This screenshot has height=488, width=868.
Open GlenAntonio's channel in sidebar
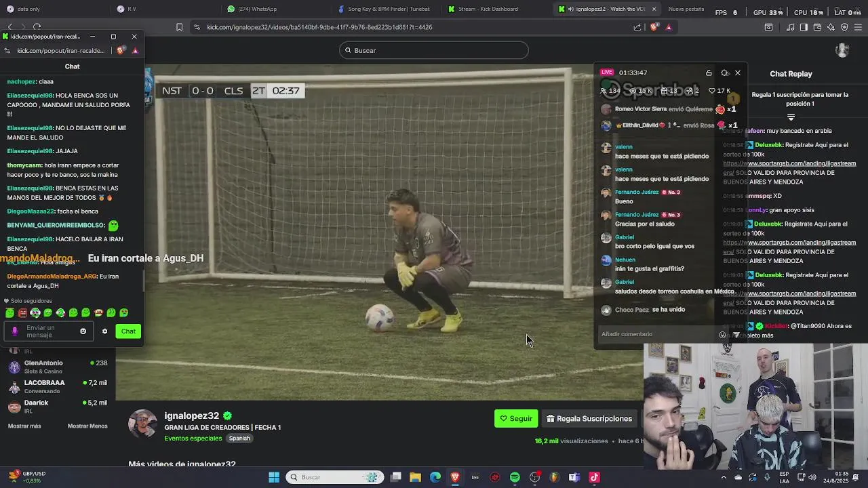(58, 367)
